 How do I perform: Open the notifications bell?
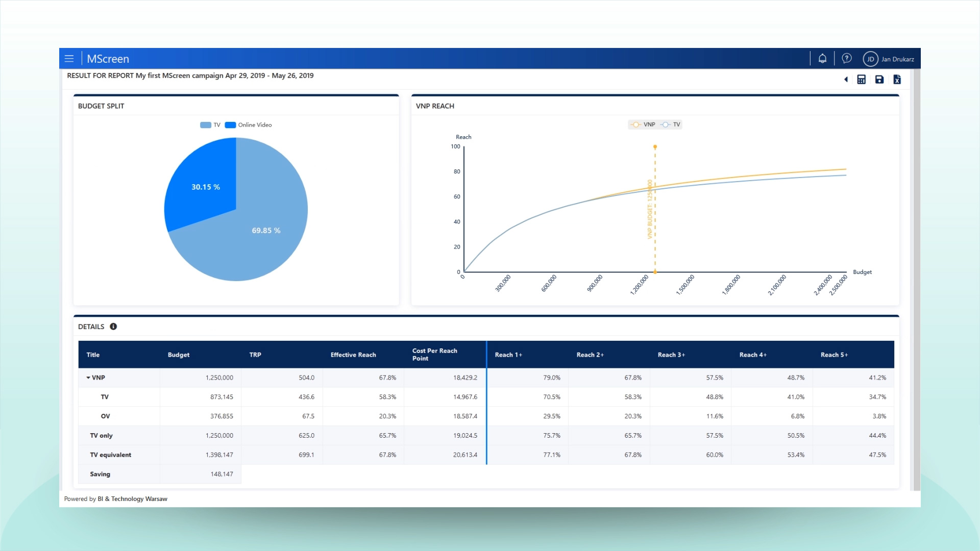click(822, 59)
